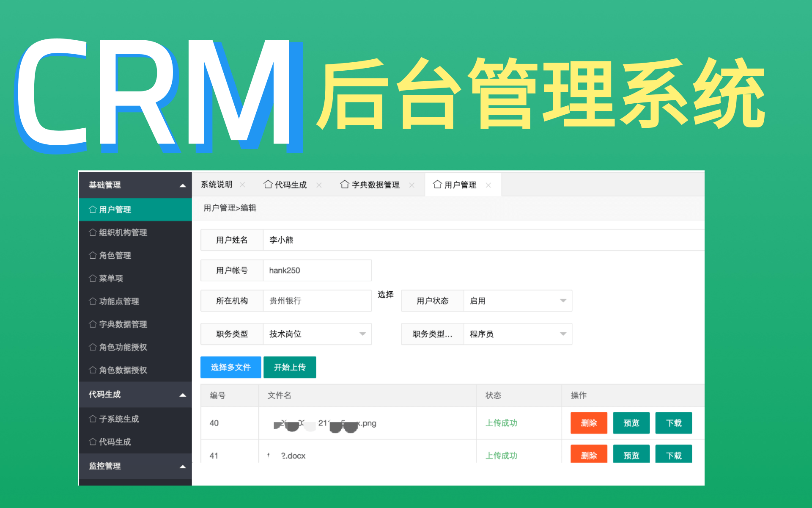Open 代码生成 item in the sidebar
Screen dimensions: 812x508
click(135, 442)
